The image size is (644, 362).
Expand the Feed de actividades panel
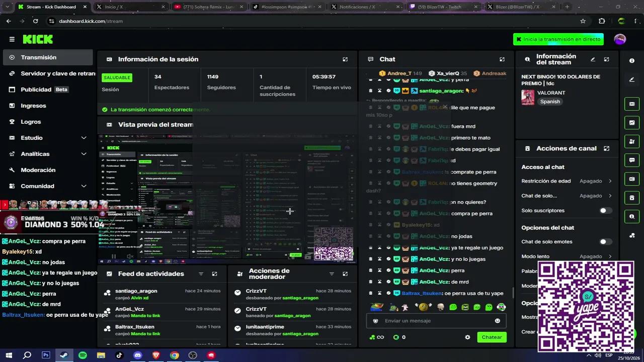[215, 274]
